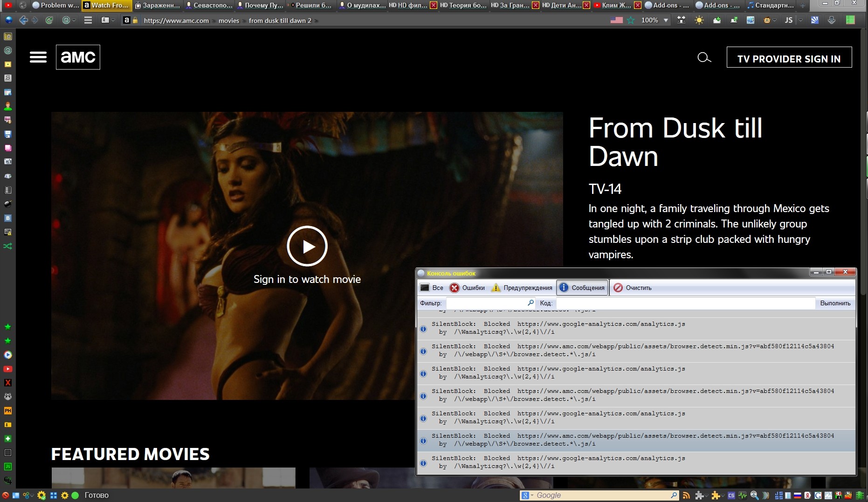This screenshot has height=502, width=868.
Task: Open the browser toolbar list menu icon
Action: point(88,20)
